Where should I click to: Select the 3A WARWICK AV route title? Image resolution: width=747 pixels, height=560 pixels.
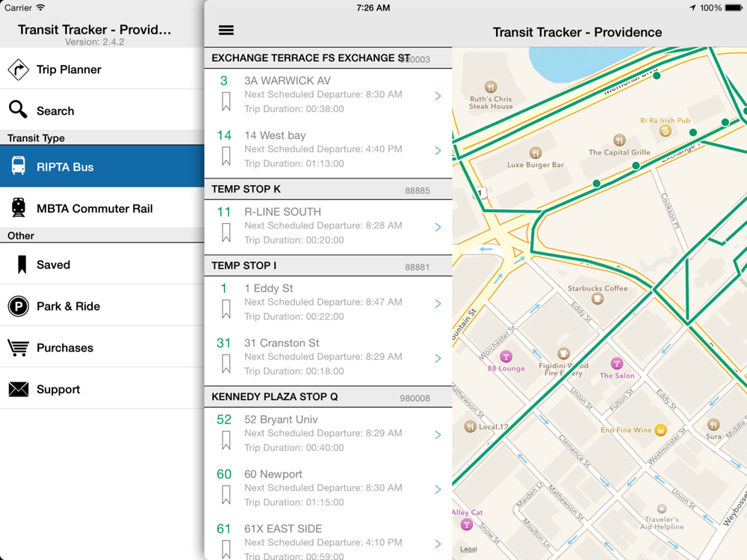point(288,81)
